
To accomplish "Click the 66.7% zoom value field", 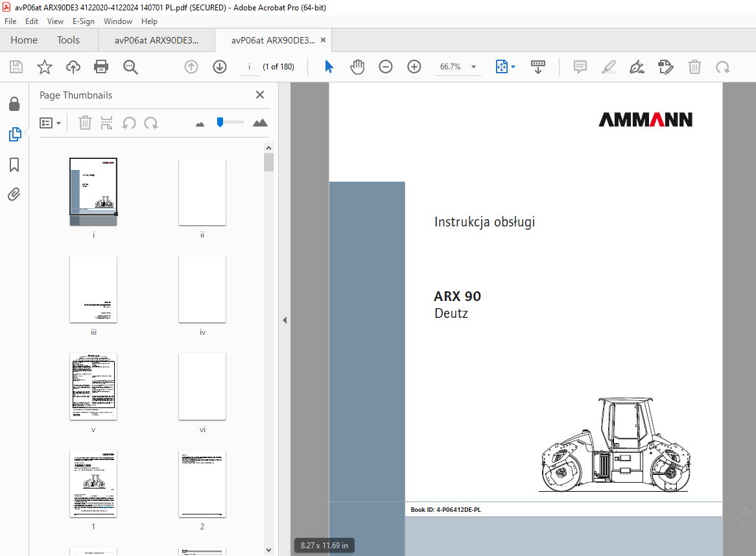I will point(451,67).
